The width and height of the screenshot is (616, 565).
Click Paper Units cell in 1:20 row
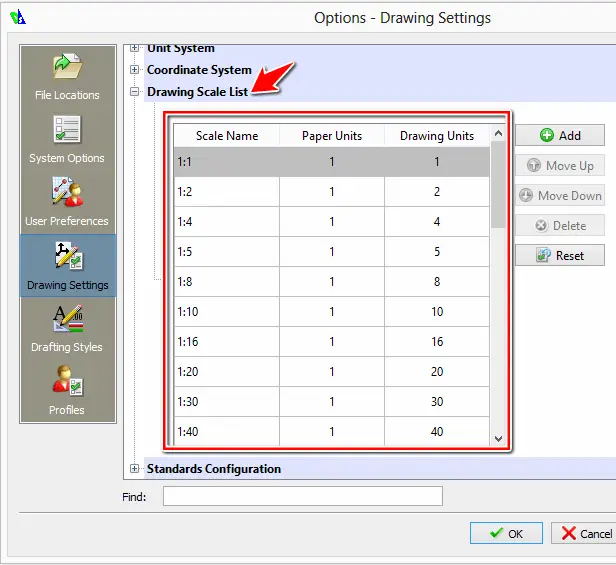[x=332, y=372]
